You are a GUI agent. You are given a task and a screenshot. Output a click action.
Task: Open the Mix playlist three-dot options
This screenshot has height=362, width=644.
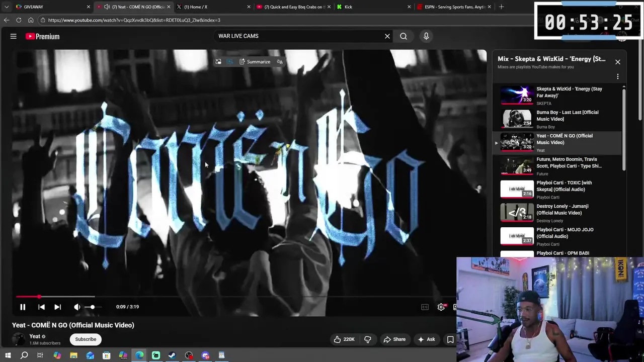pos(618,77)
